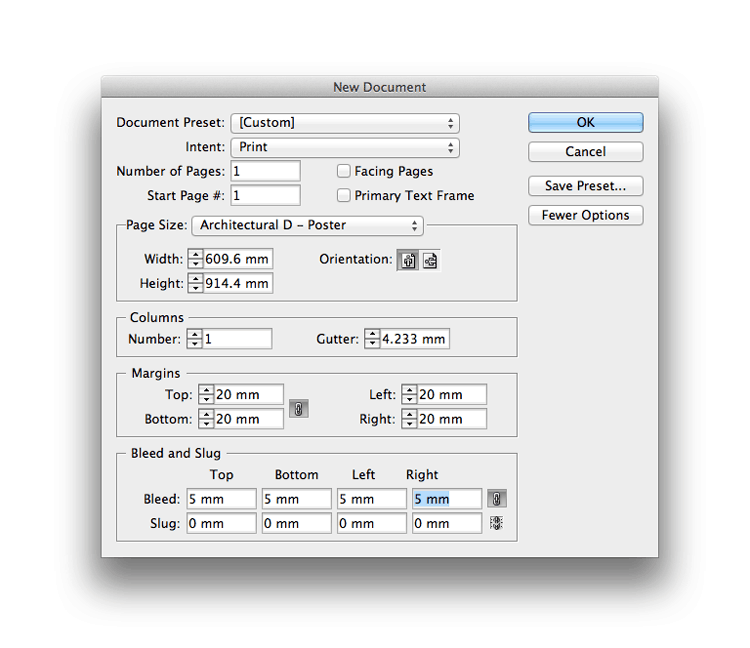
Task: Click the Top margin stepper
Action: pos(206,395)
